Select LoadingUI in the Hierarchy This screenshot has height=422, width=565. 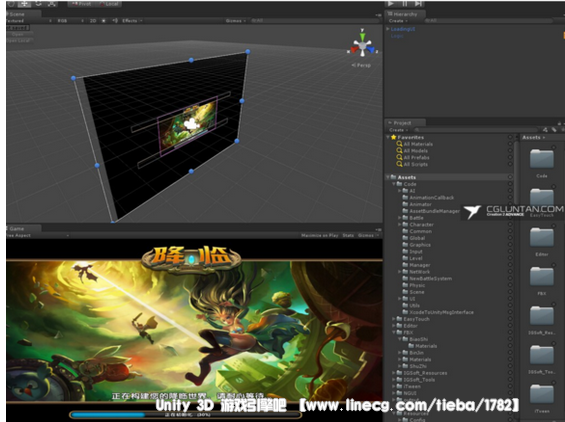(x=403, y=29)
